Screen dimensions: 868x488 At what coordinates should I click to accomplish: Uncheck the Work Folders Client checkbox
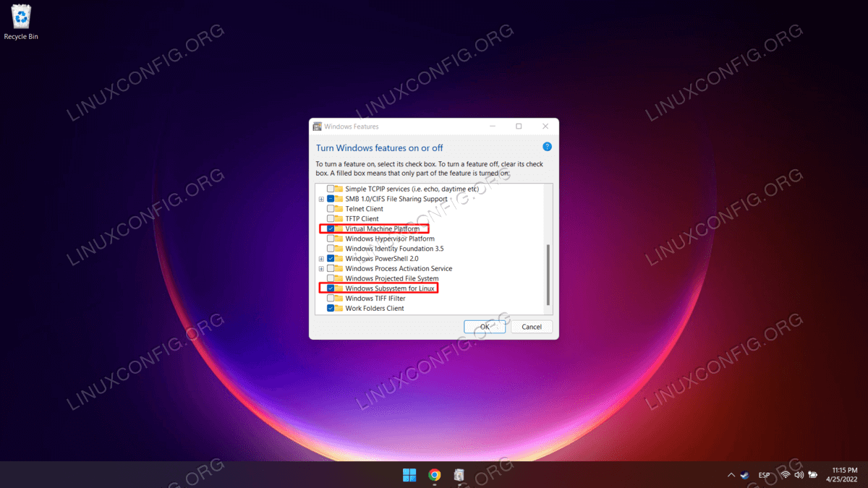(x=331, y=308)
